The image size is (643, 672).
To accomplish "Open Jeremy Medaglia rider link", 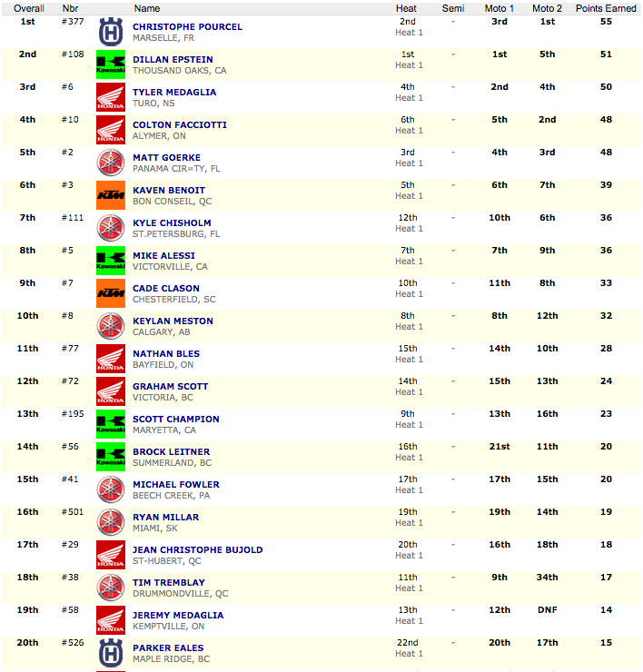I will tap(178, 616).
